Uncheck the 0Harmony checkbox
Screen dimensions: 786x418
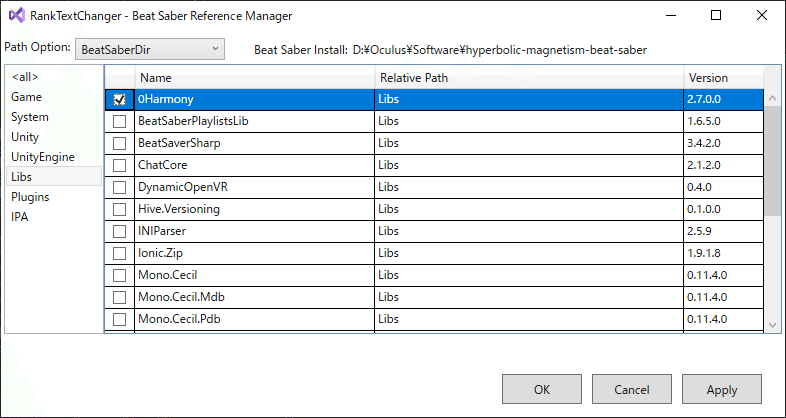tap(120, 100)
